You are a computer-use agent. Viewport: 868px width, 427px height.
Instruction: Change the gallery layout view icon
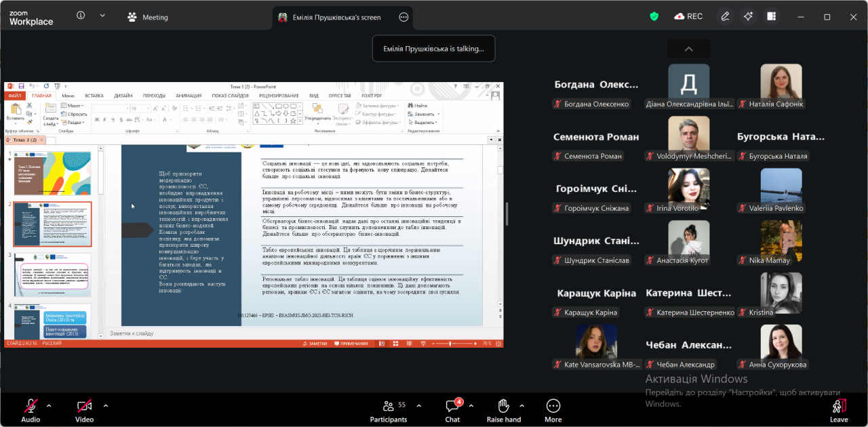pyautogui.click(x=771, y=16)
